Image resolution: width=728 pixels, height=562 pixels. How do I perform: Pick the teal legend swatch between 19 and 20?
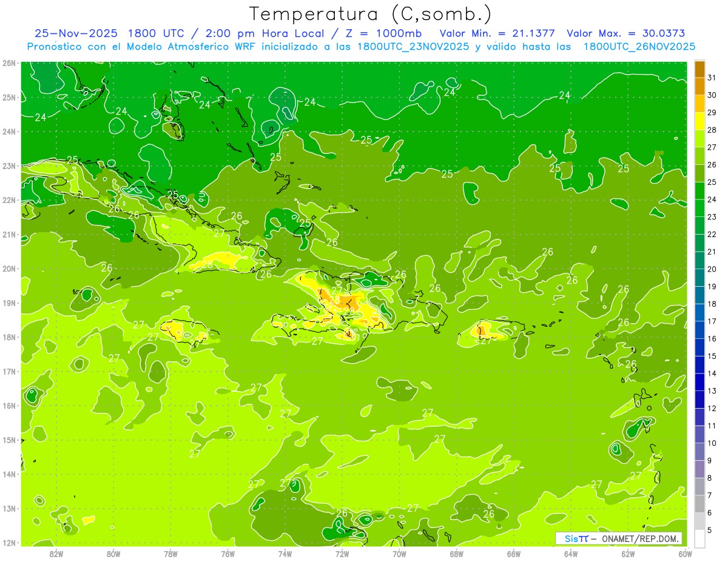[699, 278]
